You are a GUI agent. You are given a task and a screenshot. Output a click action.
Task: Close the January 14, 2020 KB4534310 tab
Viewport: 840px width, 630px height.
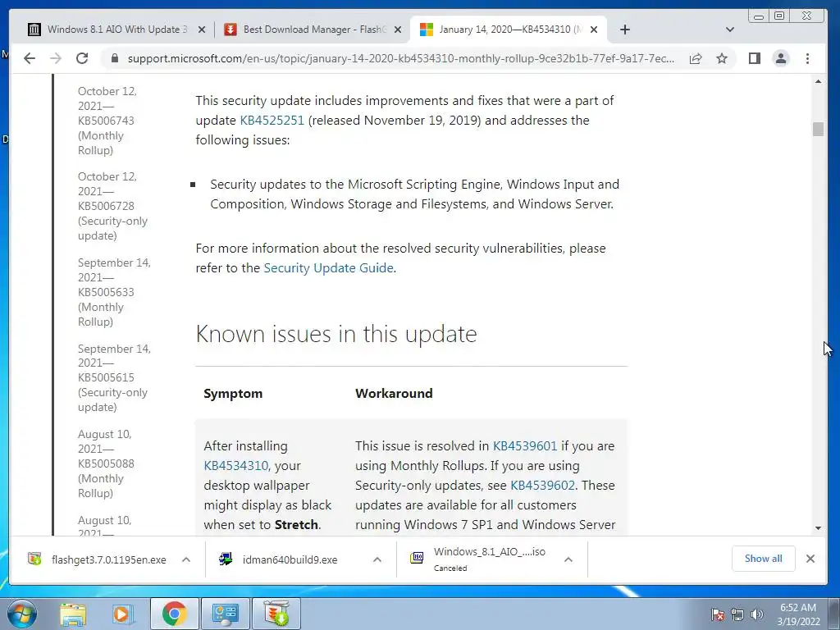coord(594,30)
